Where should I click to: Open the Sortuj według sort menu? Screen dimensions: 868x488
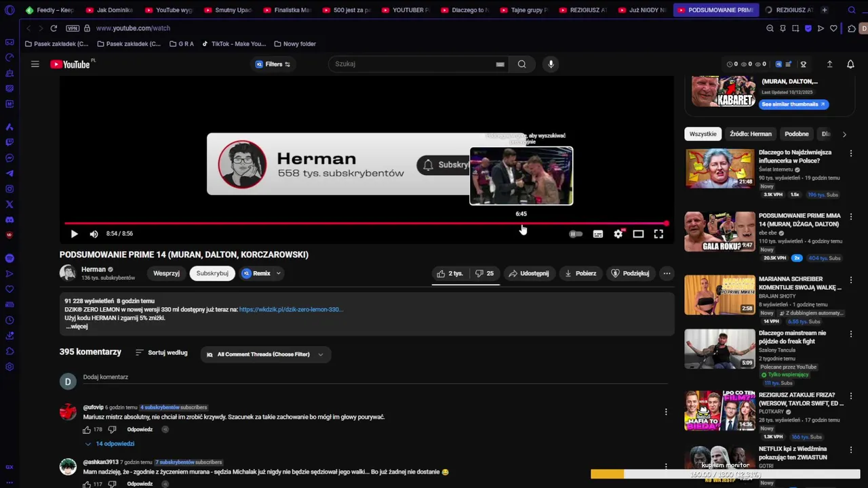click(161, 352)
